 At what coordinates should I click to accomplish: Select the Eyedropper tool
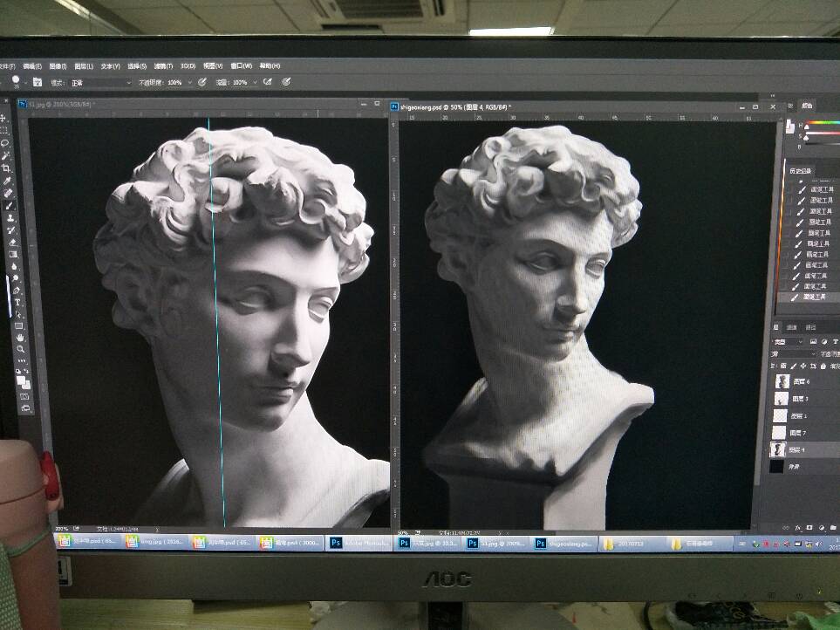pos(6,181)
